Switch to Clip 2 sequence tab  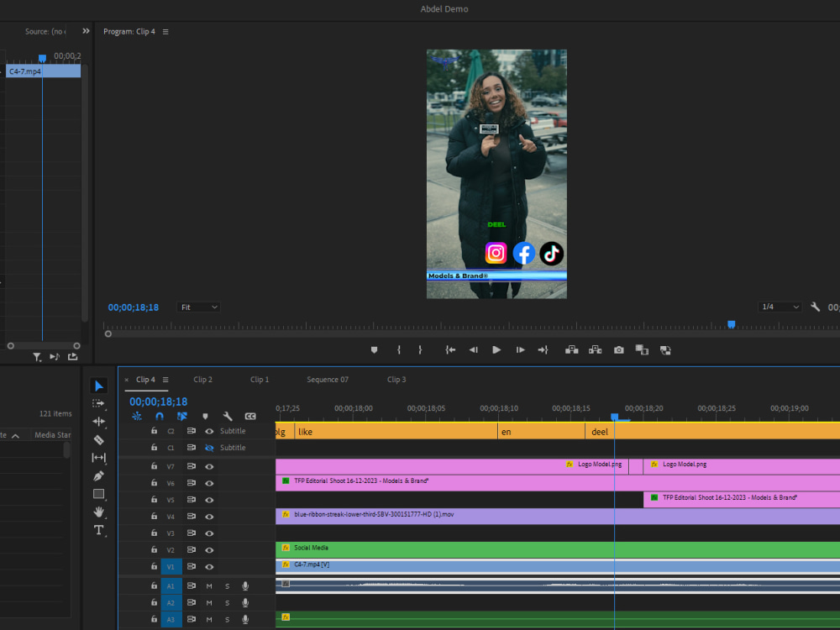pos(202,380)
